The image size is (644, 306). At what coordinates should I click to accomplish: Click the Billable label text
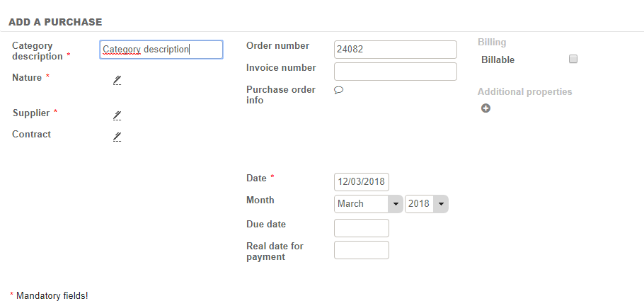498,60
